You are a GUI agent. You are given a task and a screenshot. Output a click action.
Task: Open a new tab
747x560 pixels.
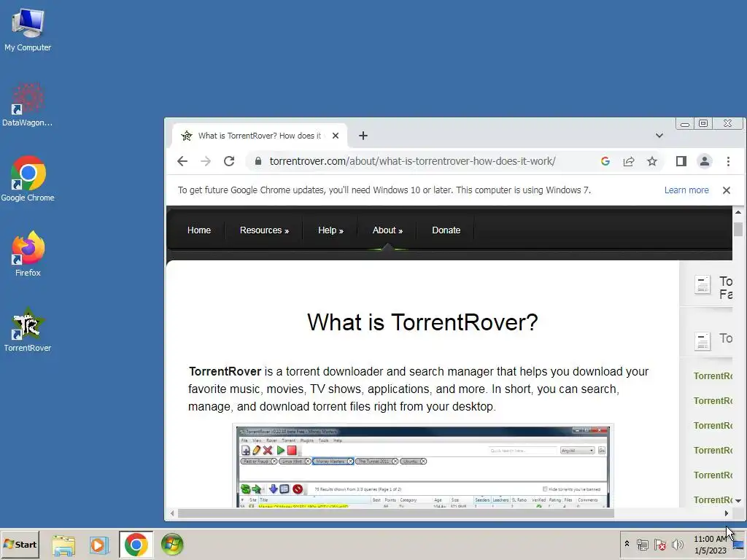[x=363, y=136]
